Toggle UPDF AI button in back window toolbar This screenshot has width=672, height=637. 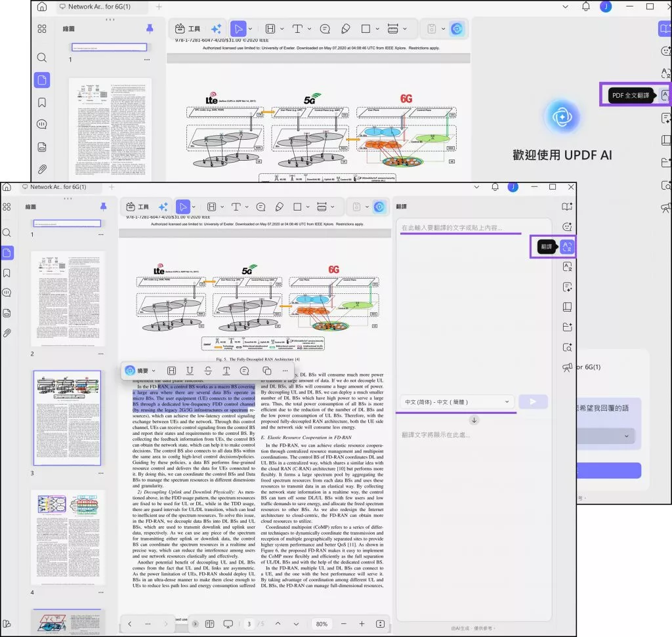coord(457,29)
